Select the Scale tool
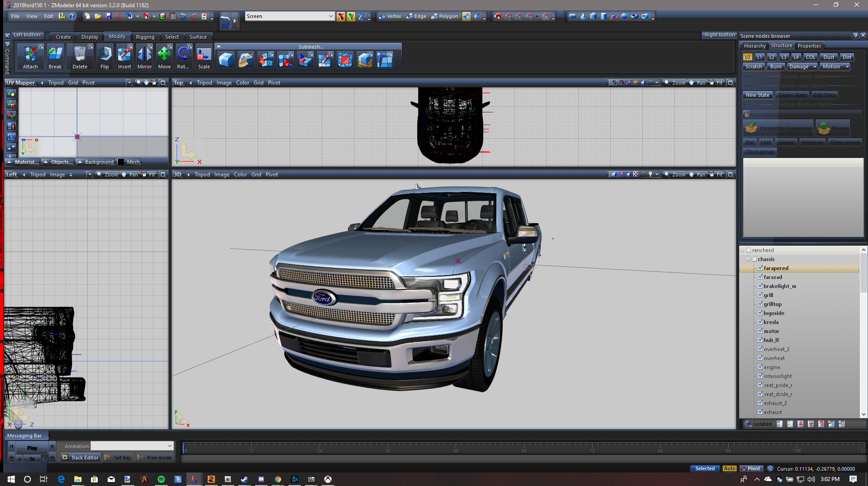 [x=204, y=57]
